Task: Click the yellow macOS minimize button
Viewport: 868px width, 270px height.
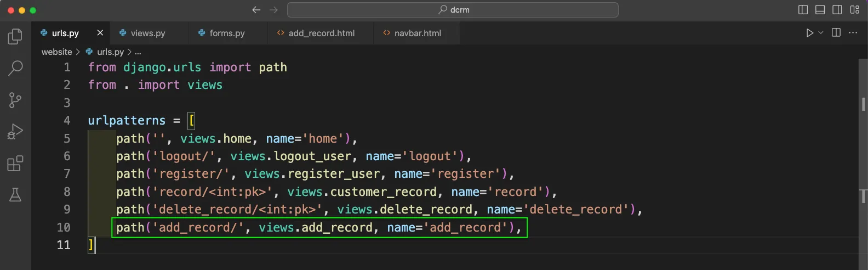Action: [22, 10]
